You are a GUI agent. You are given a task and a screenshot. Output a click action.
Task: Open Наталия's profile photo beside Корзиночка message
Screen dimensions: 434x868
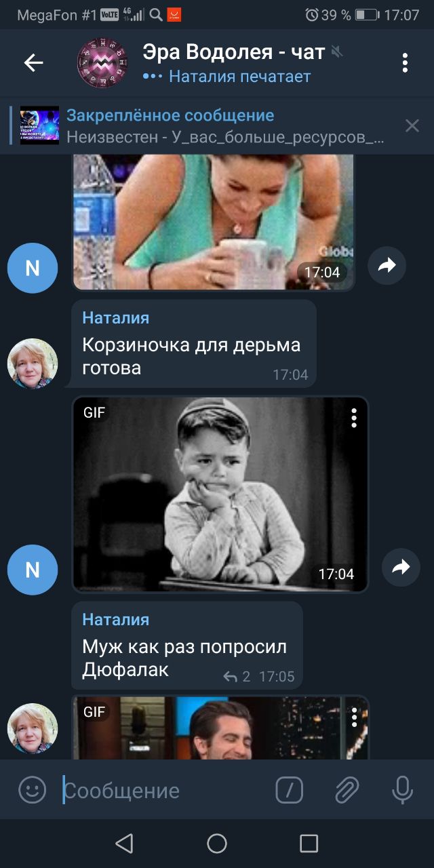[33, 363]
